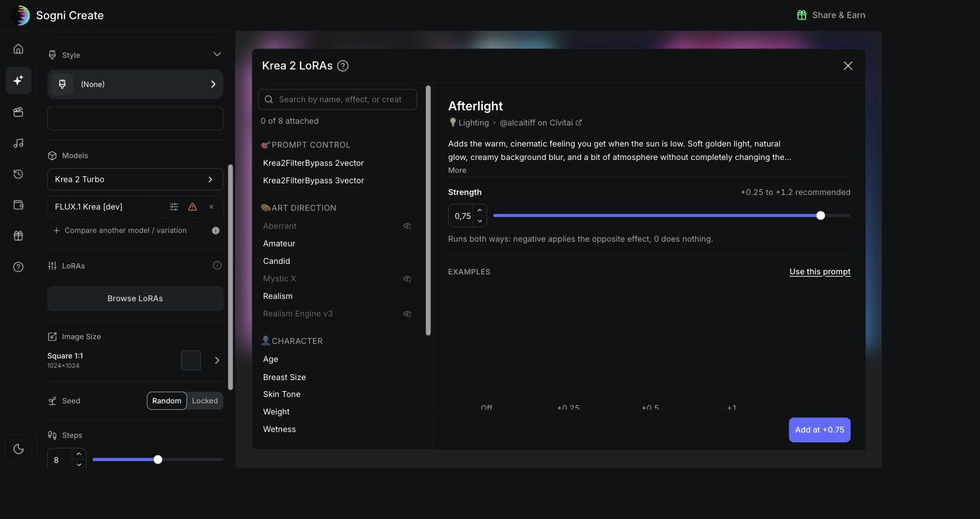The height and width of the screenshot is (519, 980).
Task: Click the Steps value field
Action: point(60,459)
